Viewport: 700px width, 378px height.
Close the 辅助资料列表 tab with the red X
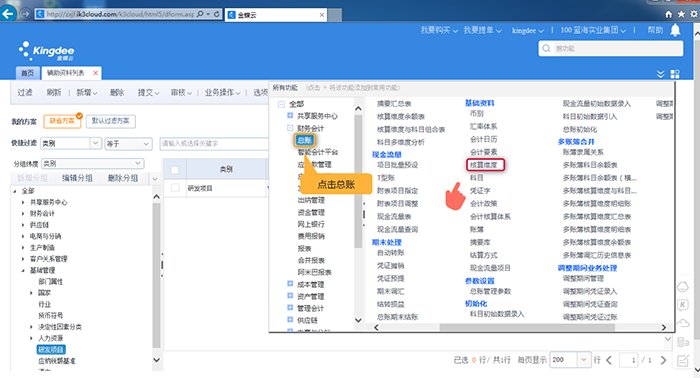pyautogui.click(x=95, y=73)
